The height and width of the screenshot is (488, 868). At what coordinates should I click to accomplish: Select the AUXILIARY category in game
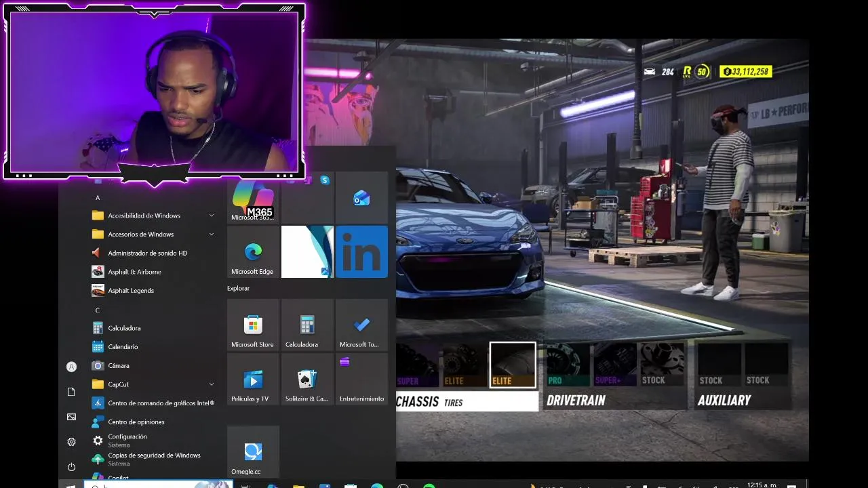point(724,401)
